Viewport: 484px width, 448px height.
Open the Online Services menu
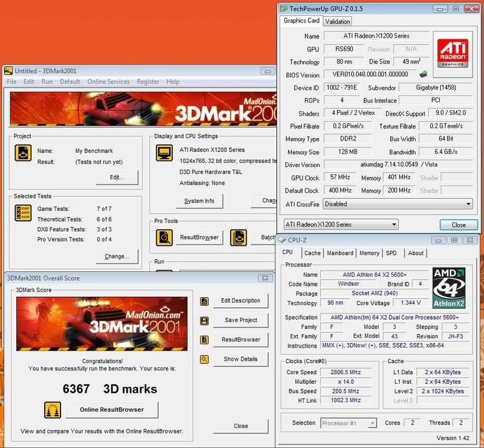(x=108, y=82)
